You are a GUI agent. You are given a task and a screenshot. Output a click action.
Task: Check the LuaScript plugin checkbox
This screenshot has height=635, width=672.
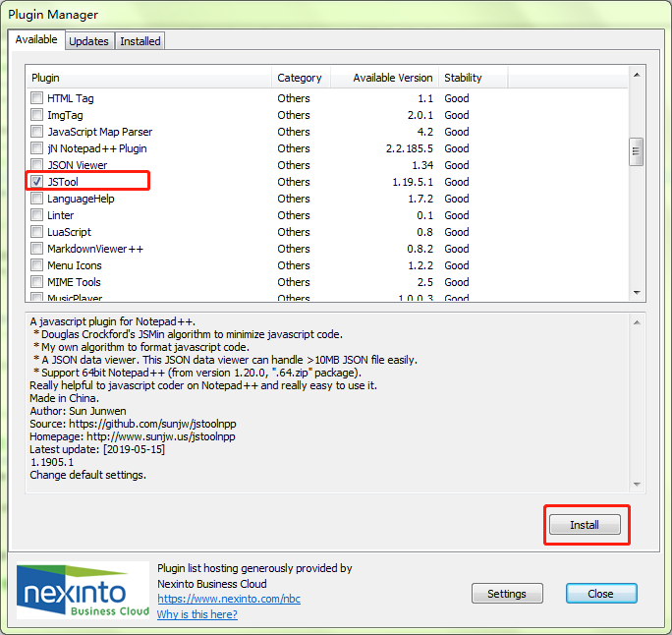pos(37,232)
